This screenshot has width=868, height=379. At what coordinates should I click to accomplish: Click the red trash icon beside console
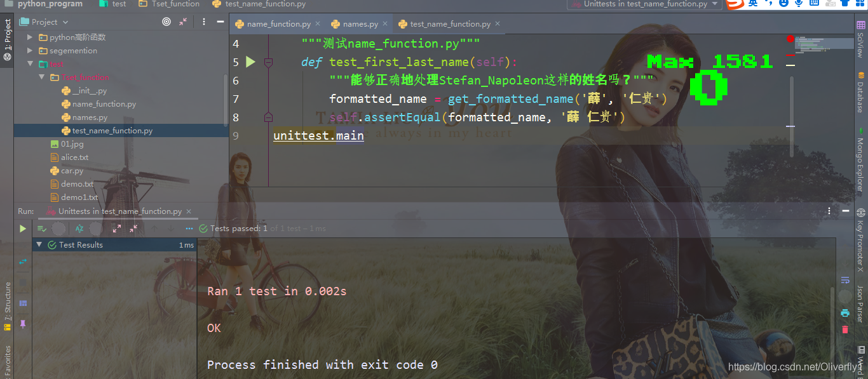click(844, 329)
